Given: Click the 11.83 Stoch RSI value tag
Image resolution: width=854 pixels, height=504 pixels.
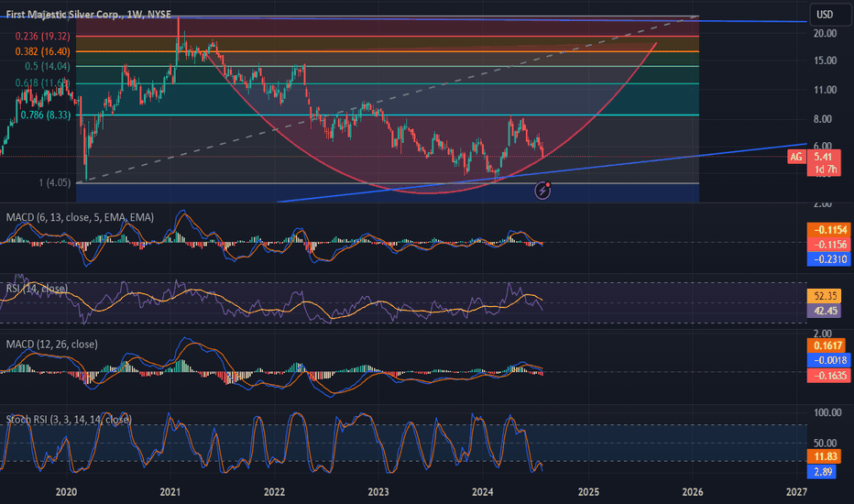Looking at the screenshot, I should pos(824,456).
